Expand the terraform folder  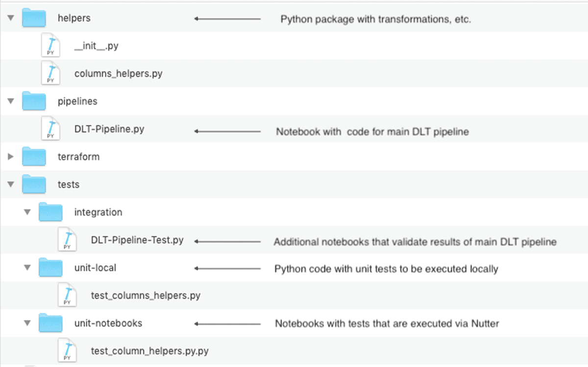tap(11, 157)
